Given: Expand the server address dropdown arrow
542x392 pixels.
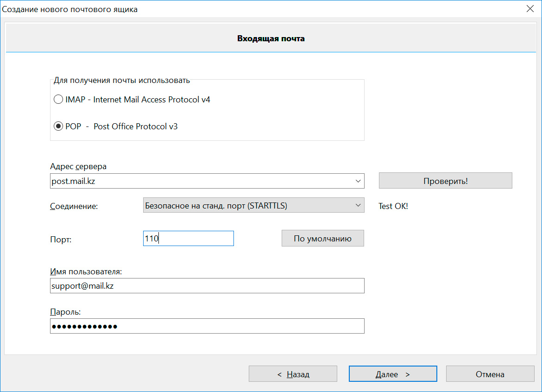Looking at the screenshot, I should [x=358, y=181].
